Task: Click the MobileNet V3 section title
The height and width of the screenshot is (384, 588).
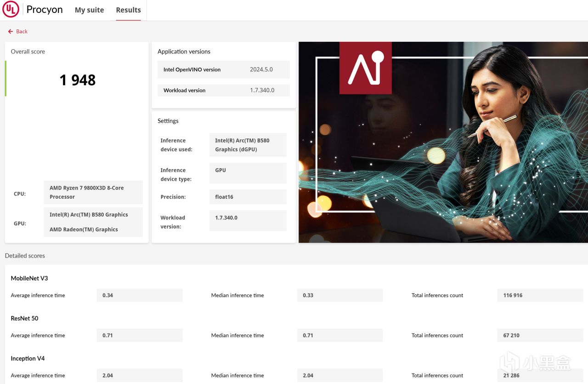Action: tap(29, 278)
